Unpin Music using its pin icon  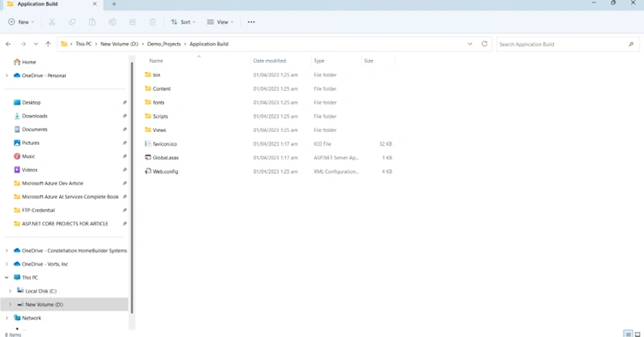coord(124,156)
